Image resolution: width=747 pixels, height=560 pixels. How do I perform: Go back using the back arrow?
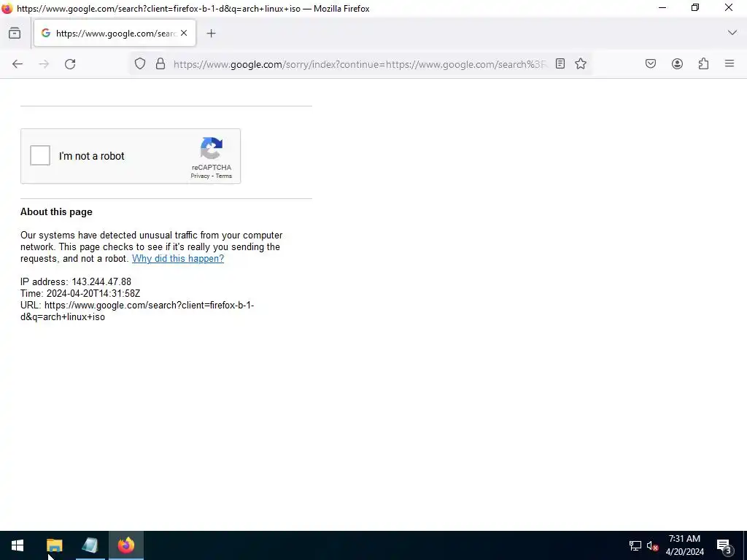[18, 64]
